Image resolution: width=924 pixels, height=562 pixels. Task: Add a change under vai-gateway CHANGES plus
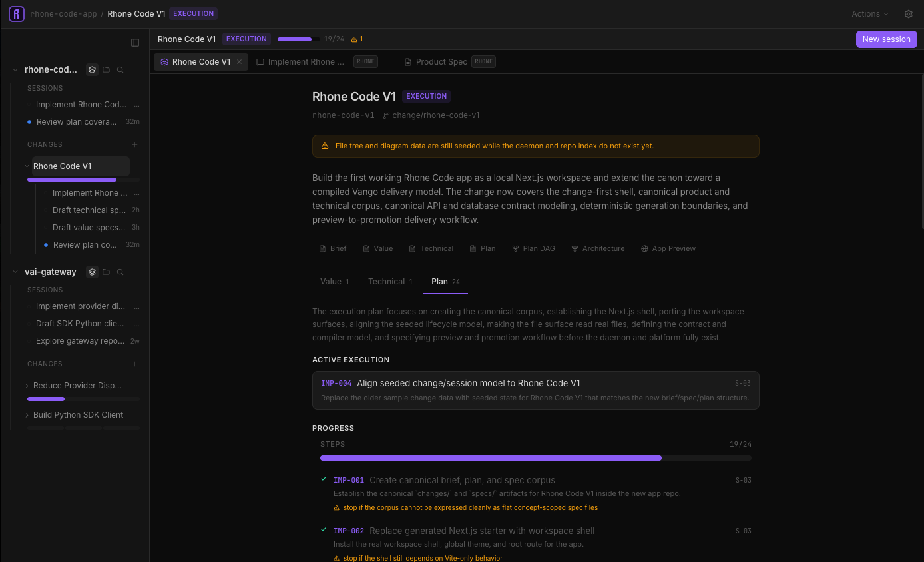click(135, 364)
